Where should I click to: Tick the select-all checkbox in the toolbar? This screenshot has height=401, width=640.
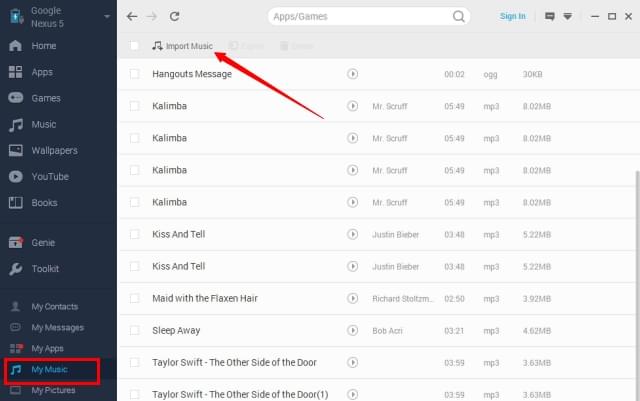[x=134, y=46]
